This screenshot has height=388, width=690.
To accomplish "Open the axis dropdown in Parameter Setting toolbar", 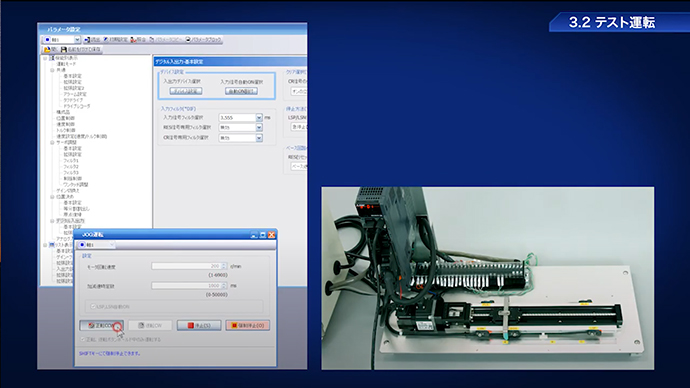I will 77,40.
